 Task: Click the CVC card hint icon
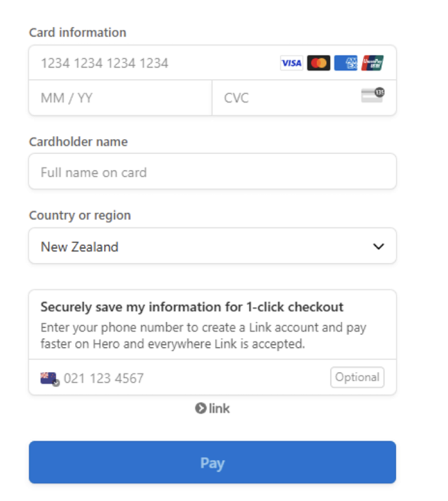click(372, 95)
